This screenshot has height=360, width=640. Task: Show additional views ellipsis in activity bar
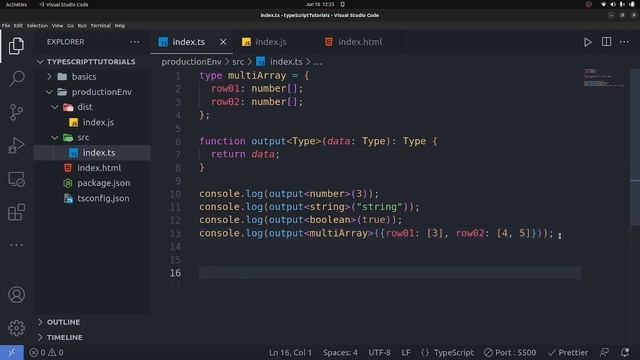(x=16, y=245)
